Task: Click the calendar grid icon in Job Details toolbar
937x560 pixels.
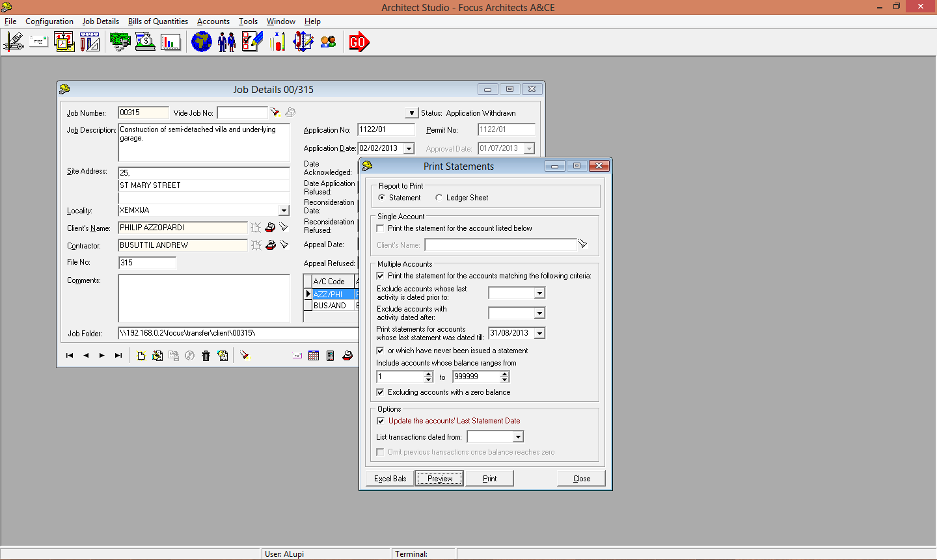Action: pyautogui.click(x=314, y=356)
